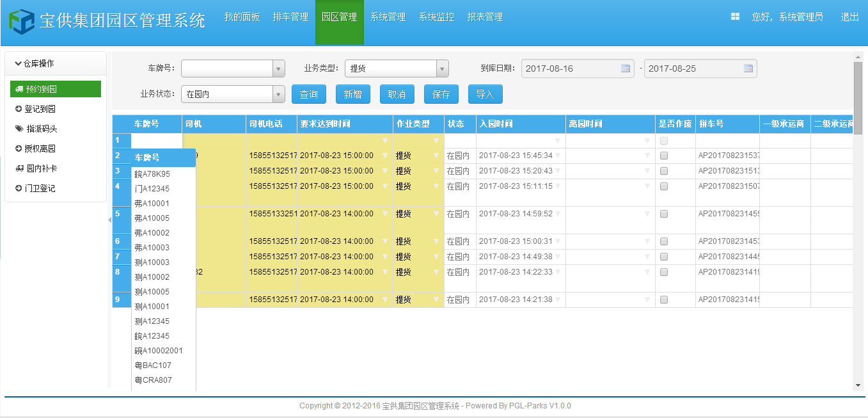This screenshot has height=418, width=868.
Task: Open the 业务状态 dropdown showing 在园内
Action: point(278,94)
